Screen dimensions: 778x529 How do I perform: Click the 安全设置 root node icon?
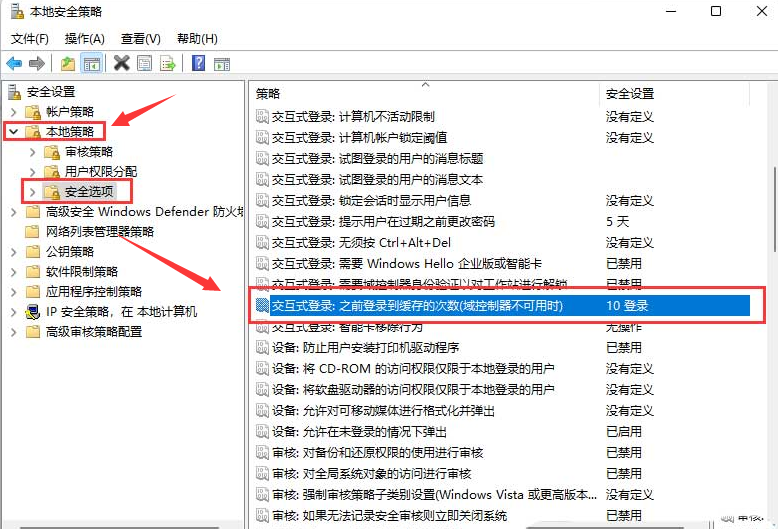pos(15,92)
